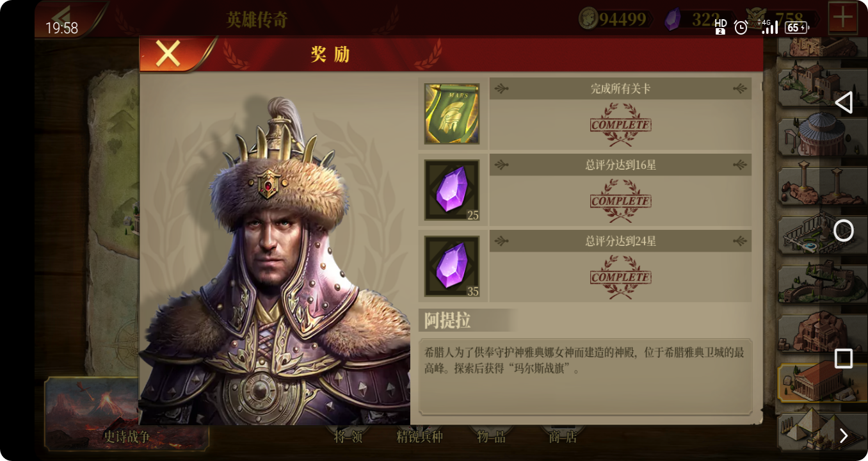
Task: Tap the Android recent apps square
Action: 844,359
